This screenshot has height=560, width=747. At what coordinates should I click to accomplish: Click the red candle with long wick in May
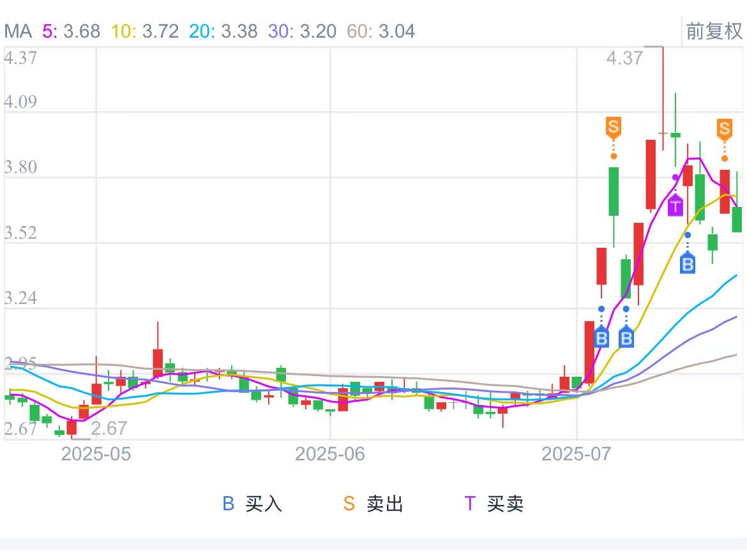pyautogui.click(x=158, y=363)
